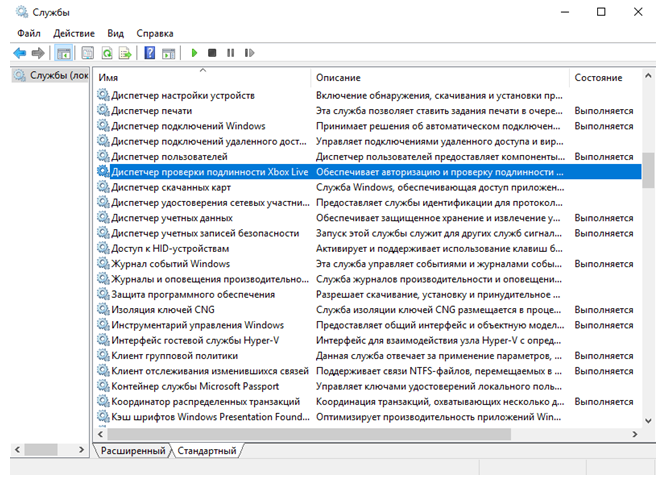662x481 pixels.
Task: Open the Справка menu
Action: point(155,33)
